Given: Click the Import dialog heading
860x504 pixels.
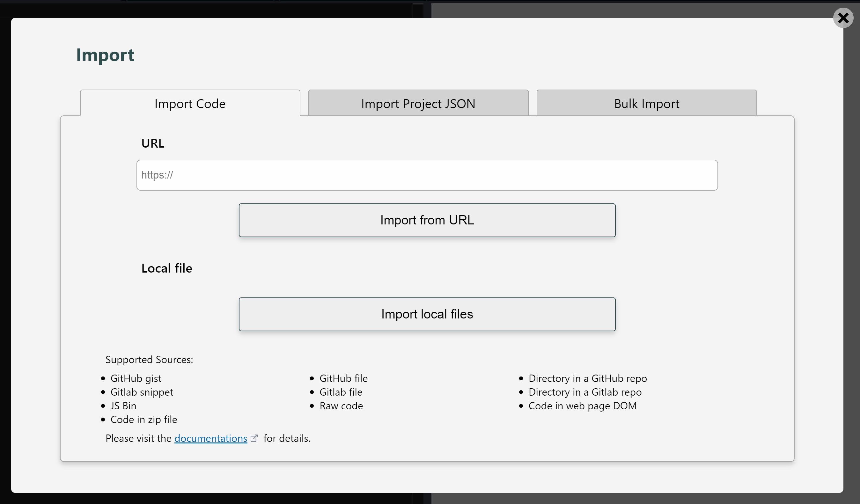Looking at the screenshot, I should pyautogui.click(x=105, y=55).
